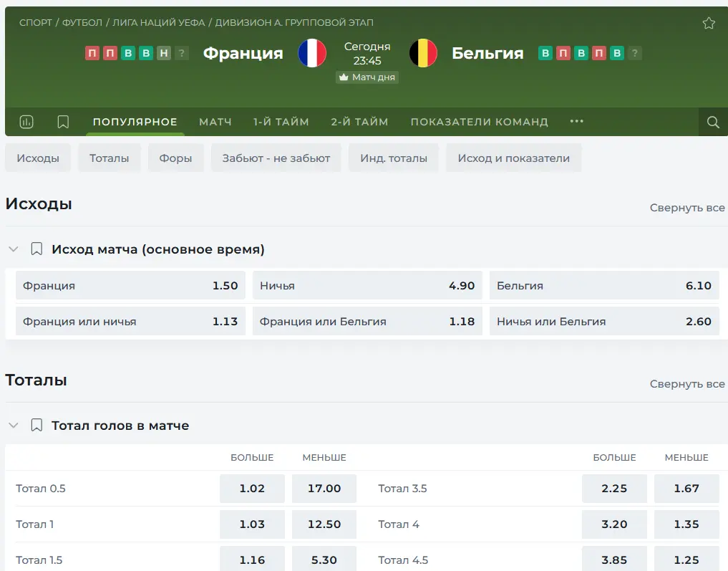Open 'ЛИГА НАЦИЙ УЕФА' breadcrumb link

pos(158,22)
